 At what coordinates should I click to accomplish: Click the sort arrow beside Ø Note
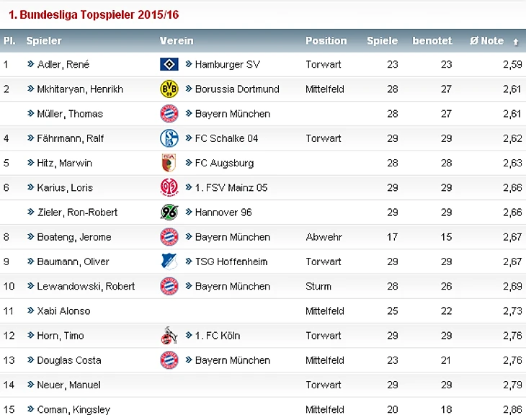[515, 42]
